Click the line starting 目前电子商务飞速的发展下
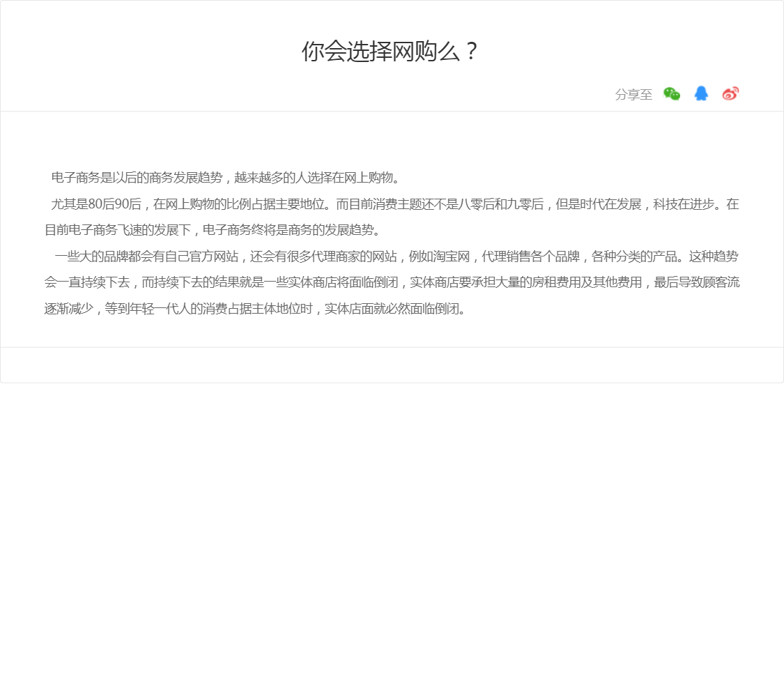Screen dimensions: 784x697 click(x=213, y=230)
